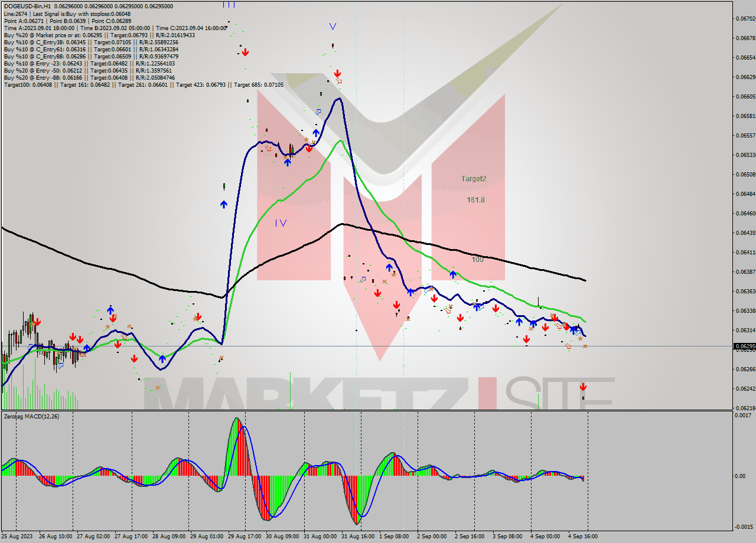This screenshot has width=756, height=543.
Task: Click the 'Point A:0.06271' info line
Action: (x=69, y=21)
